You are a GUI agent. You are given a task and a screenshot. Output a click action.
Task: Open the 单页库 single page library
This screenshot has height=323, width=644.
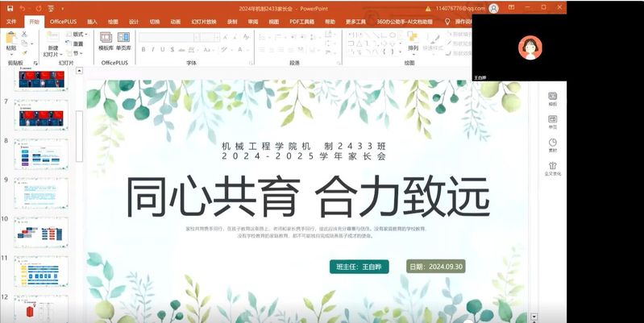123,41
